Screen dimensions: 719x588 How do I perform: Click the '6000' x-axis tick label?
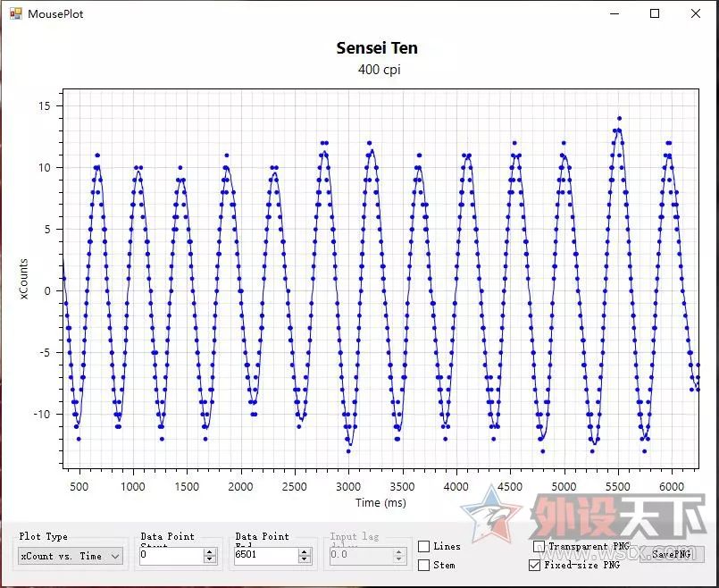pos(672,487)
